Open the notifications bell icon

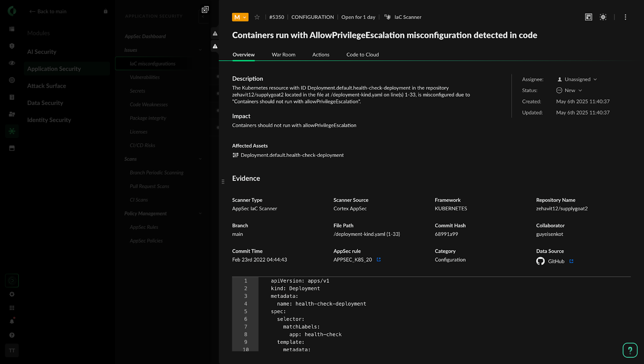pos(12,321)
